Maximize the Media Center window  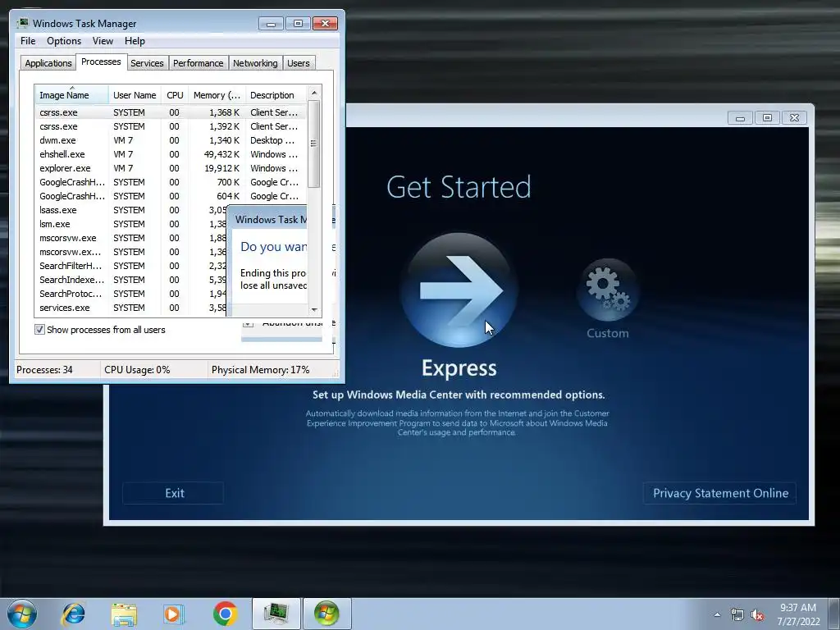767,118
